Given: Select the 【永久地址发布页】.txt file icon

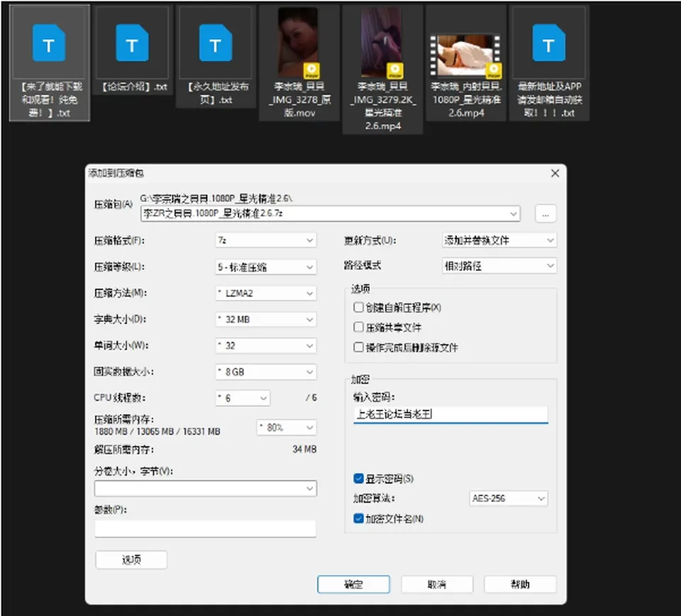Looking at the screenshot, I should (x=216, y=43).
